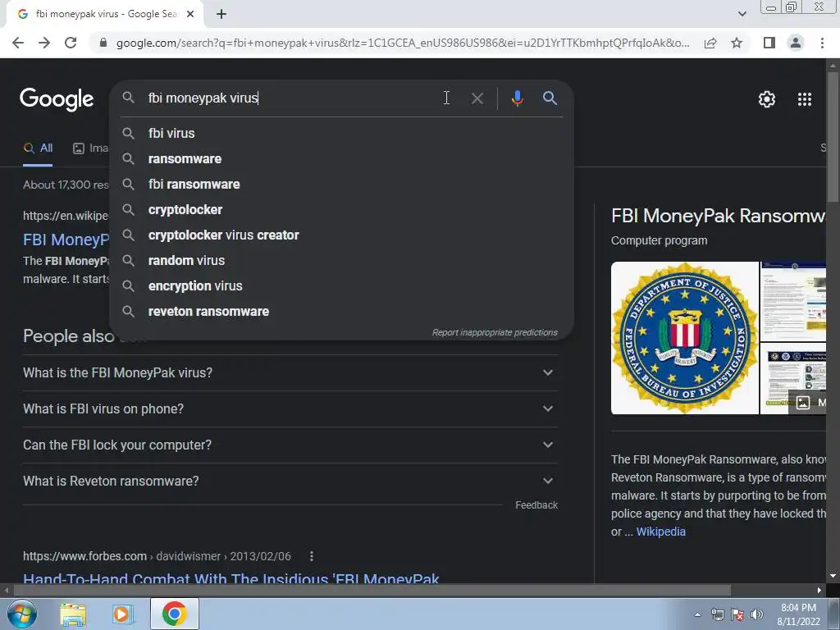Go forward in browser history
This screenshot has width=840, height=630.
[x=44, y=43]
